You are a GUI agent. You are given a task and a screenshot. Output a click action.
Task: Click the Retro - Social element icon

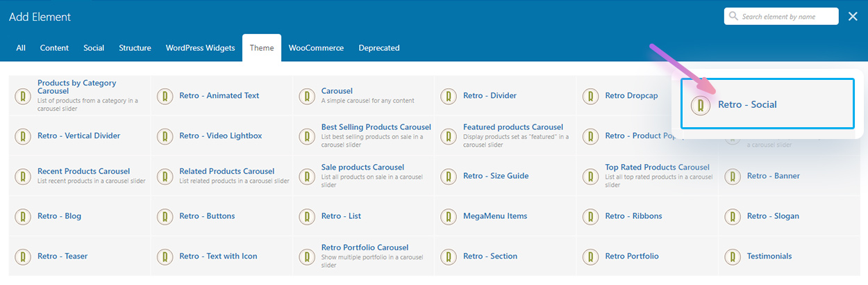click(701, 105)
